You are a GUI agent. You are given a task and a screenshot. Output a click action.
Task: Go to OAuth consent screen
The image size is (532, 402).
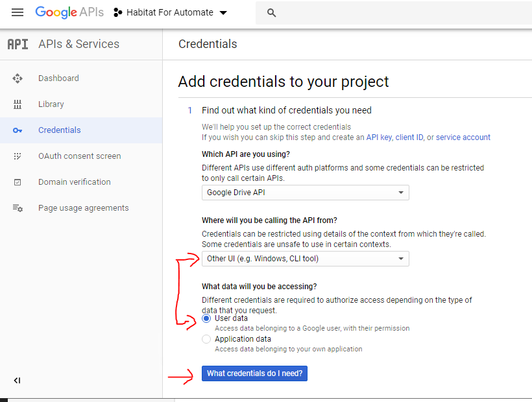click(x=81, y=156)
